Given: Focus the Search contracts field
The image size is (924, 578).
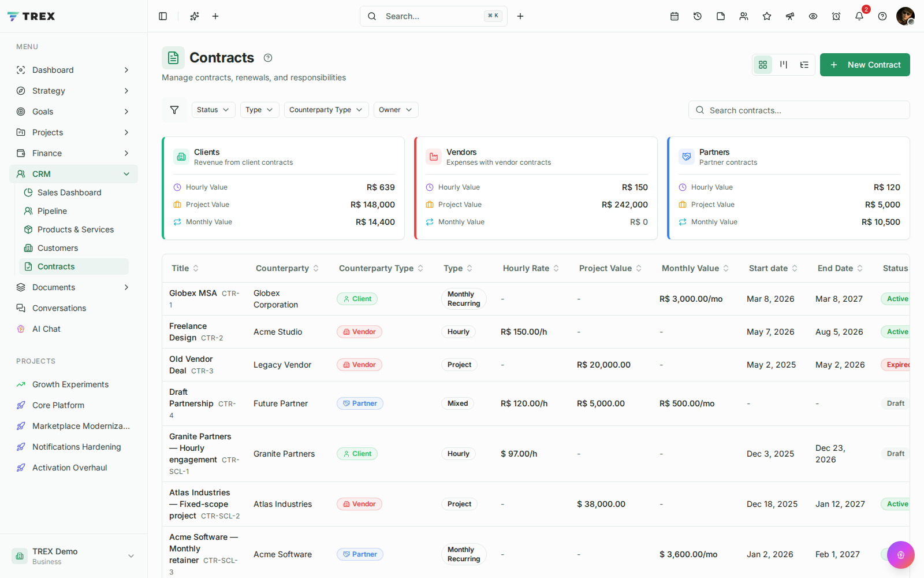Looking at the screenshot, I should [799, 110].
